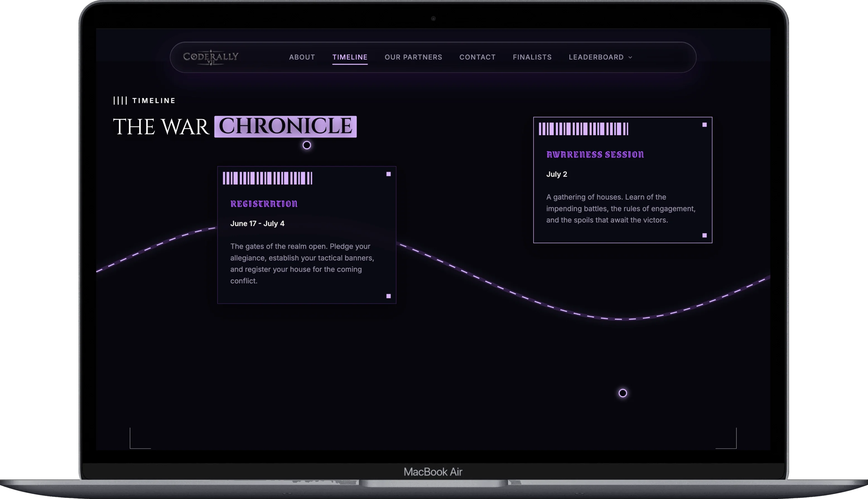Click the barcode graphic on Awareness Session card

(x=584, y=129)
